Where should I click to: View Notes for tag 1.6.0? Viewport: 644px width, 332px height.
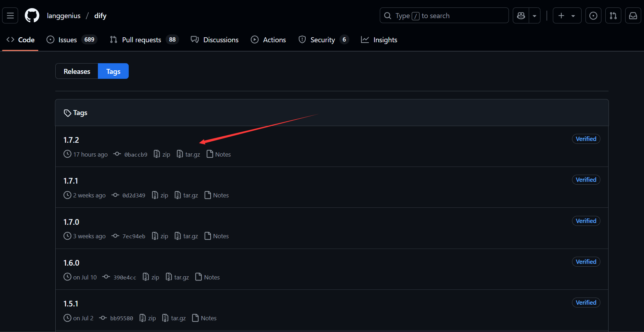pos(207,277)
